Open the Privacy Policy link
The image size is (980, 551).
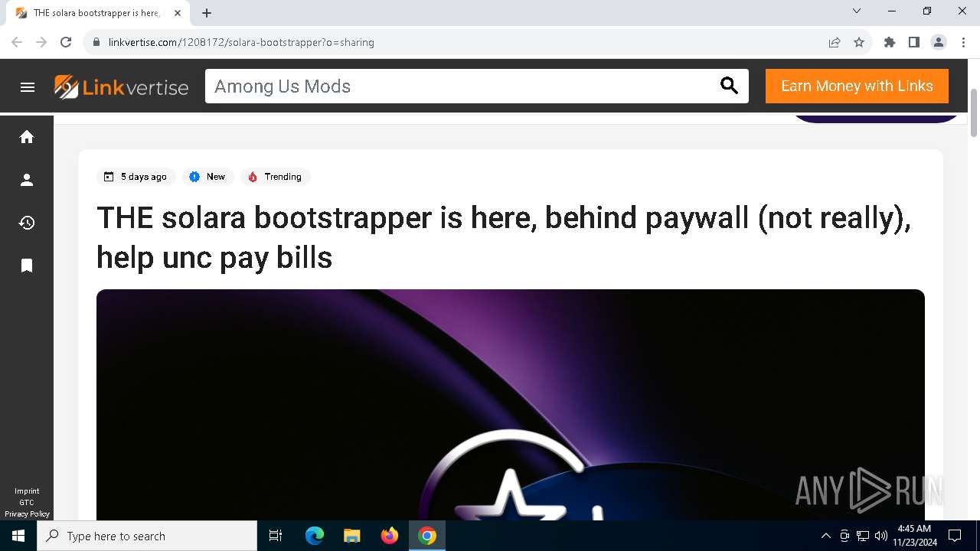27,514
